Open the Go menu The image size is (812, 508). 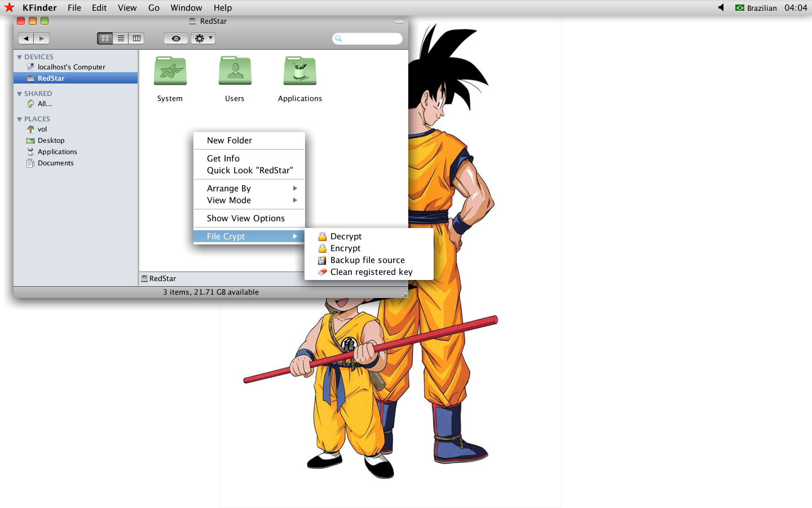(x=154, y=8)
